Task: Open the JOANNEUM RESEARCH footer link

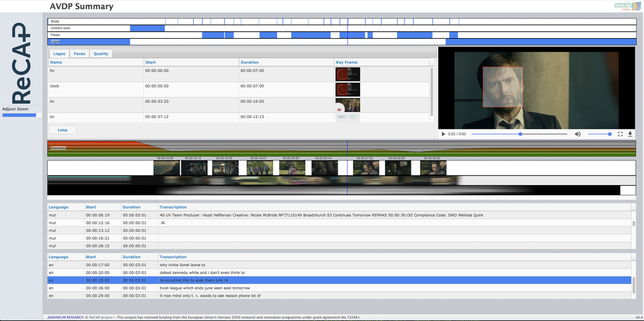Action: 65,317
